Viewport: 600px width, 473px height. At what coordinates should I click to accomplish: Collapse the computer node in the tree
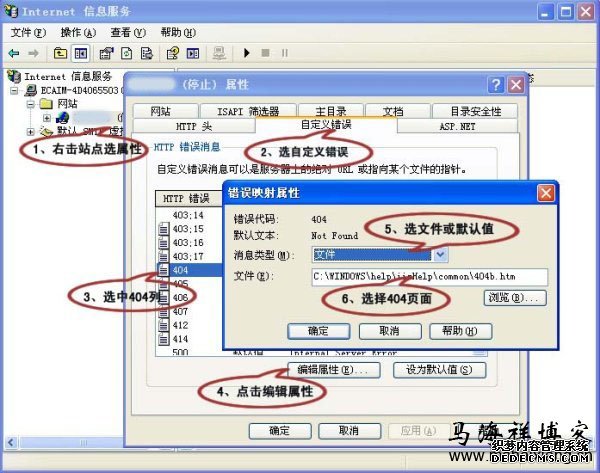(x=15, y=90)
